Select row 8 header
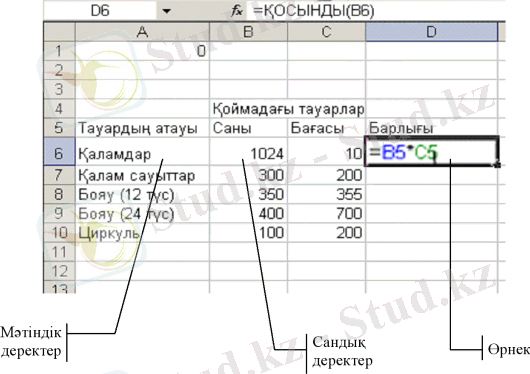The width and height of the screenshot is (530, 374). (x=59, y=194)
